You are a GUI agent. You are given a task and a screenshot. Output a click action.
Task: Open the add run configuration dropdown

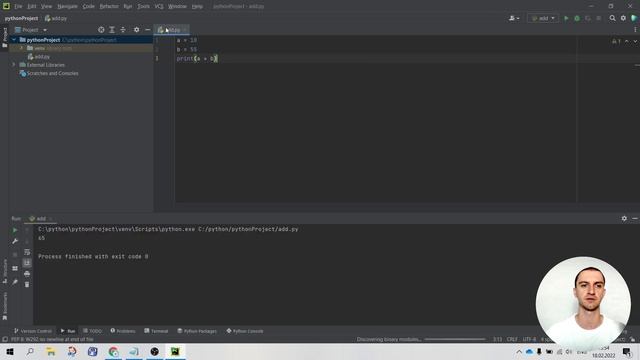(543, 18)
